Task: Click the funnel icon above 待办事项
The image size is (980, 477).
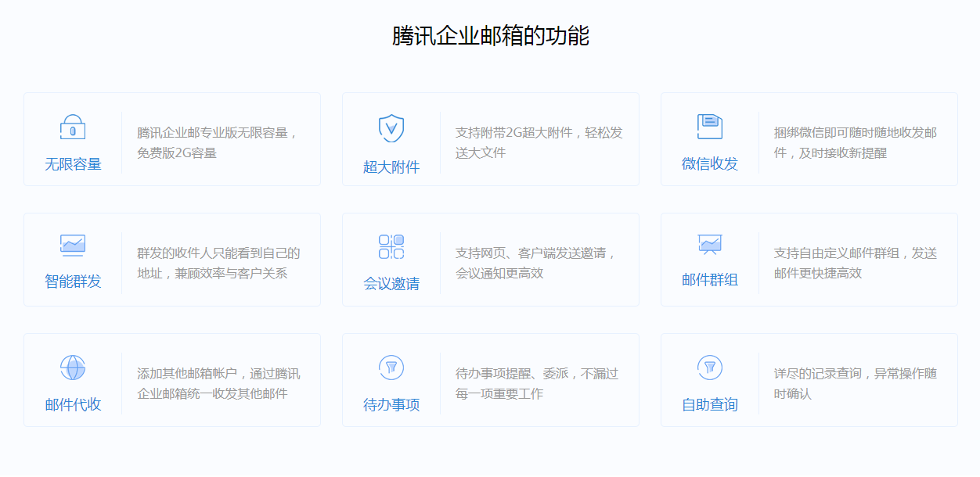Action: click(391, 368)
